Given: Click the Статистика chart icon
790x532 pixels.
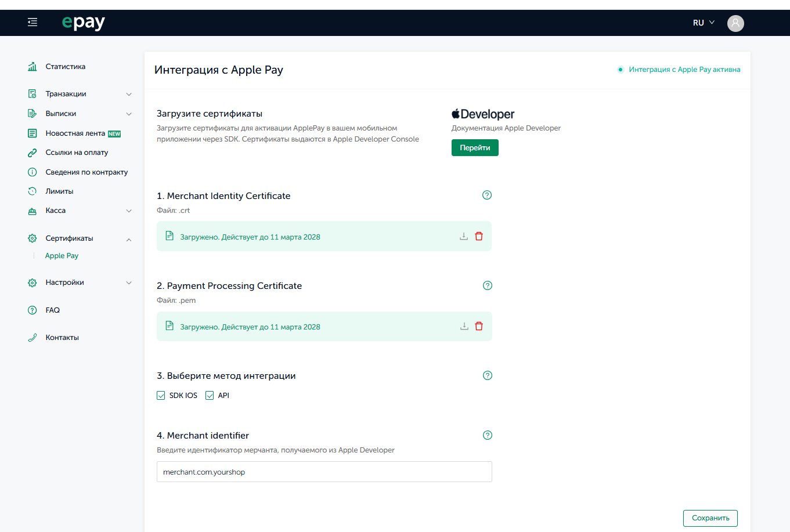Looking at the screenshot, I should tap(33, 67).
